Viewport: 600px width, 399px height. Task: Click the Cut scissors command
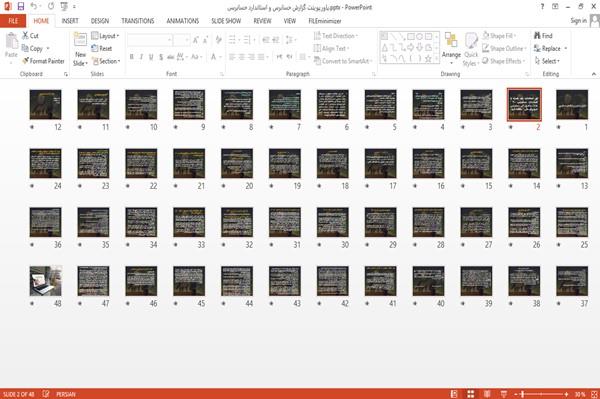coord(30,36)
